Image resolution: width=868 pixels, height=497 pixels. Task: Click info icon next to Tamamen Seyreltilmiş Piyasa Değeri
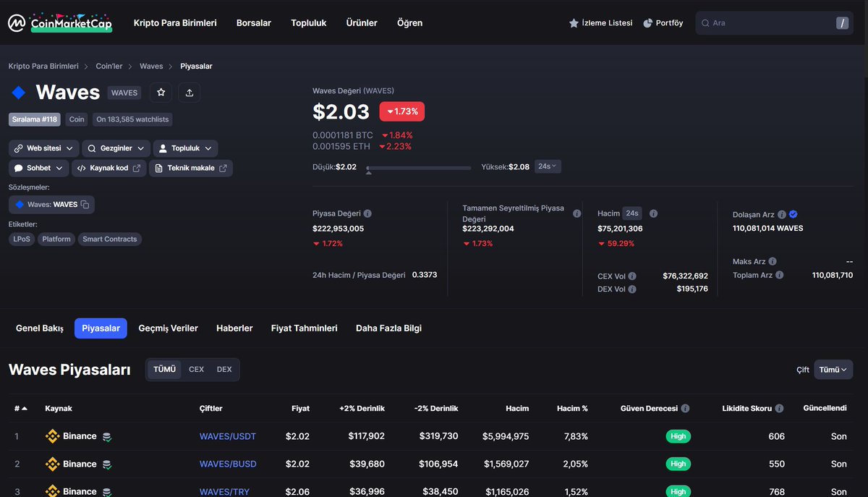(576, 213)
